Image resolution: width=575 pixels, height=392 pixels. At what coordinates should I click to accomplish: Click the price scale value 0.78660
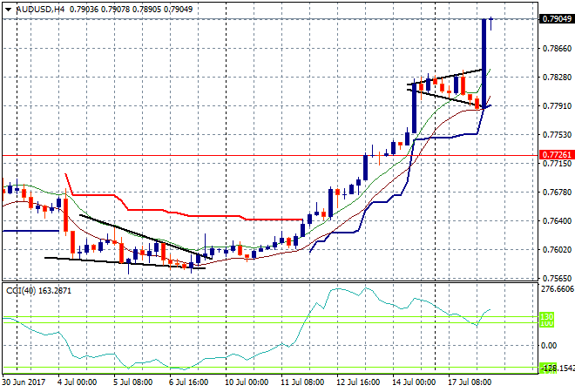pos(557,49)
